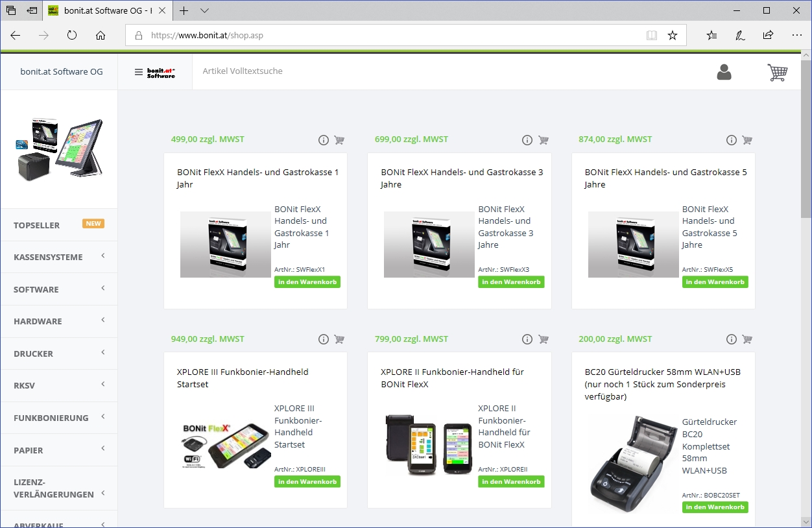
Task: Click the small cart icon beside 799,00
Action: click(x=543, y=339)
